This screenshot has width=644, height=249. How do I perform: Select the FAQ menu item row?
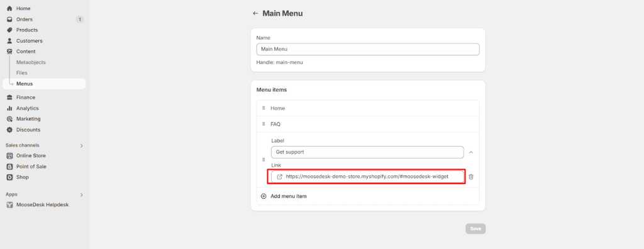(368, 124)
